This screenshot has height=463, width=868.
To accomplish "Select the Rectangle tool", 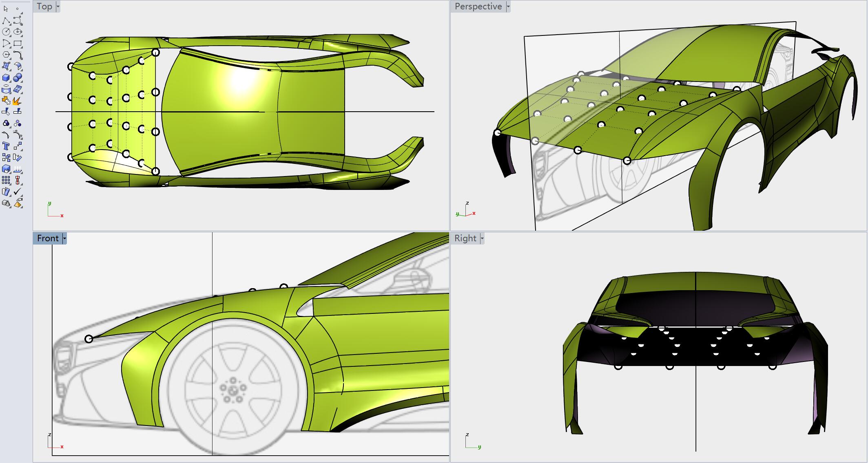I will (17, 43).
